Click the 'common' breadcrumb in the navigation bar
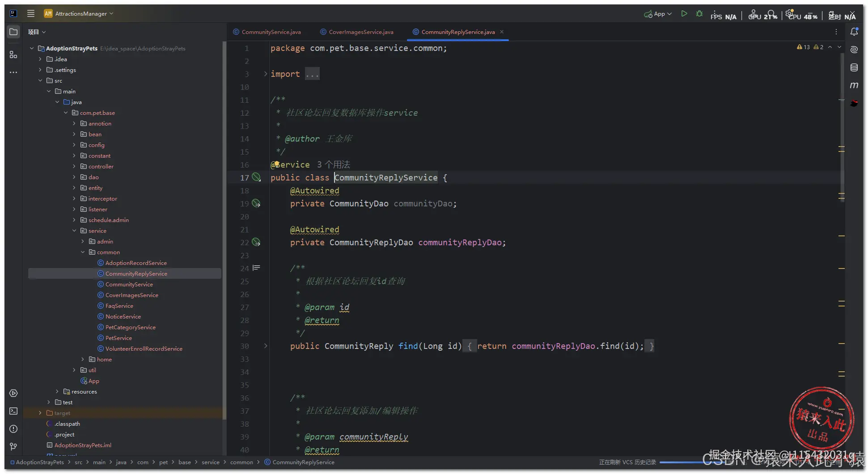The height and width of the screenshot is (474, 868). point(241,462)
